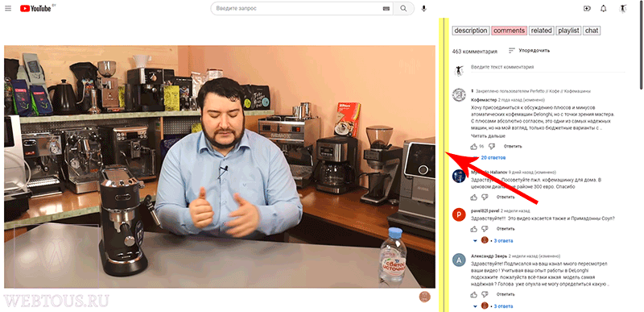Like the pavel82l pavel comment
Image resolution: width=644 pixels, height=312 pixels.
point(473,228)
